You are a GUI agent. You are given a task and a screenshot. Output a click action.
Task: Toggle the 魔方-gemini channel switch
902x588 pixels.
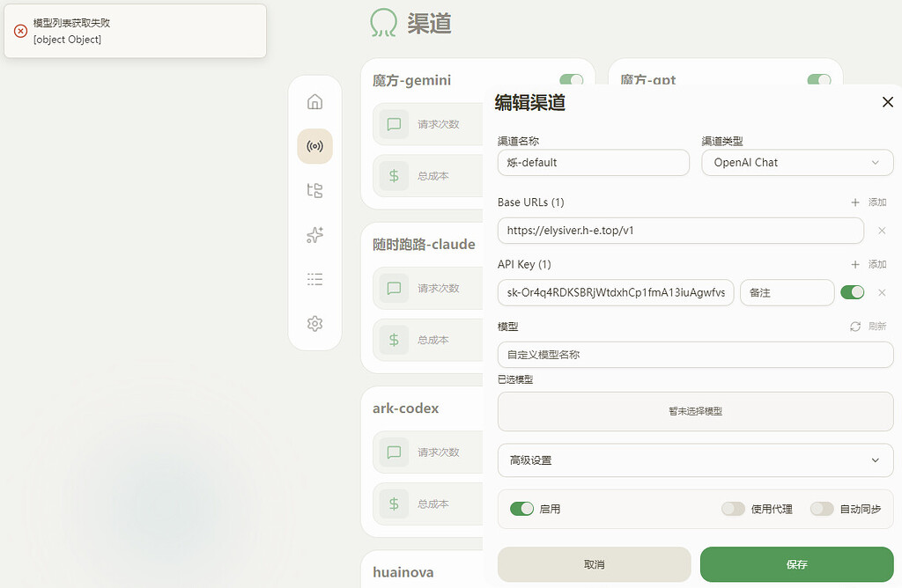[x=571, y=80]
